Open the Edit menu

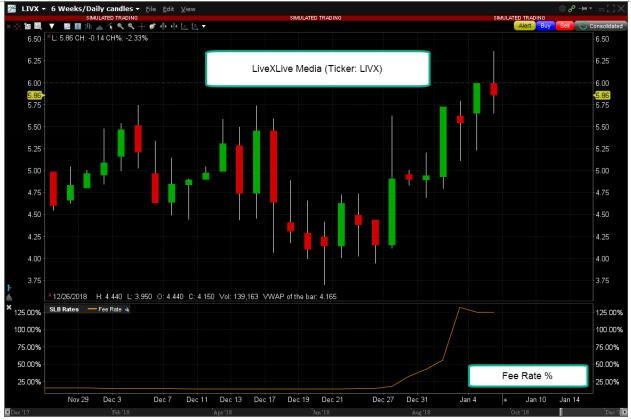click(168, 9)
